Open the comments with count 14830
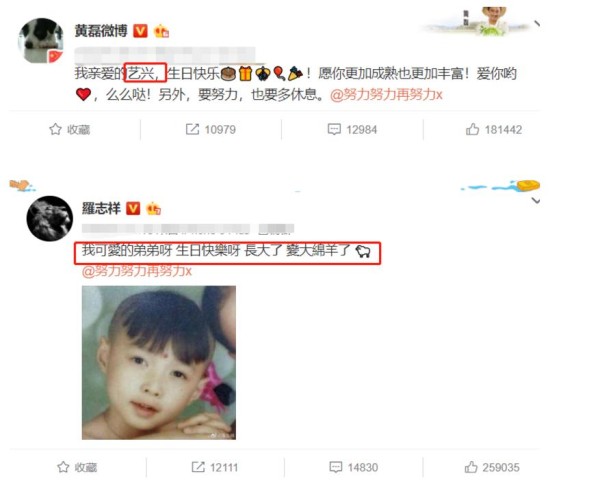The height and width of the screenshot is (485, 600). pos(354,467)
